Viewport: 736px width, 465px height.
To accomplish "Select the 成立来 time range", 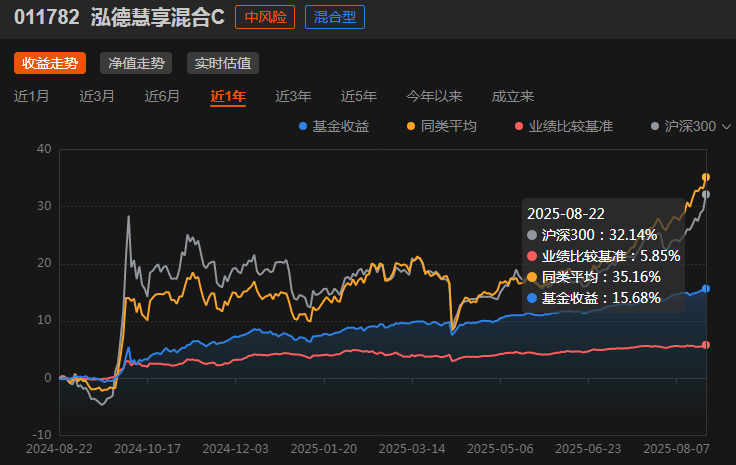I will coord(513,96).
